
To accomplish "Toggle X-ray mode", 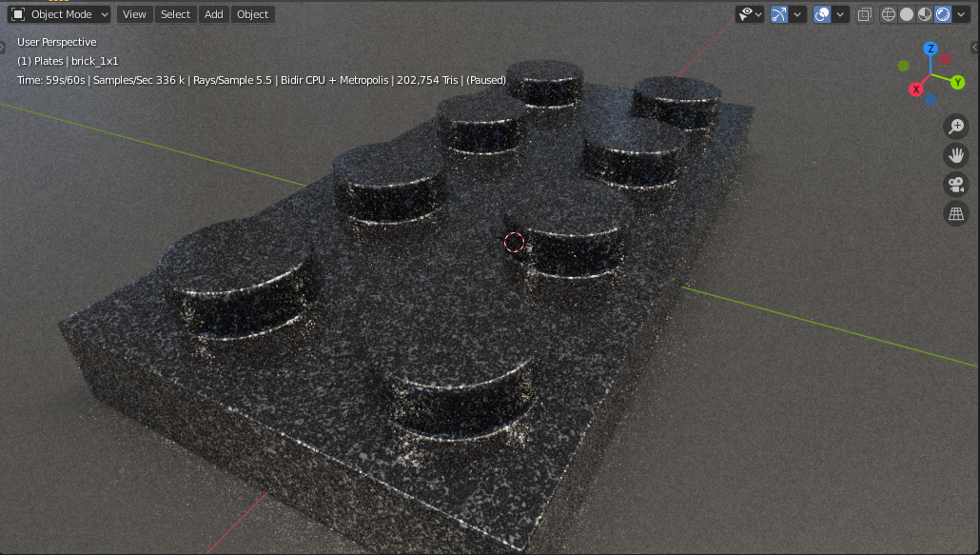I will [864, 14].
